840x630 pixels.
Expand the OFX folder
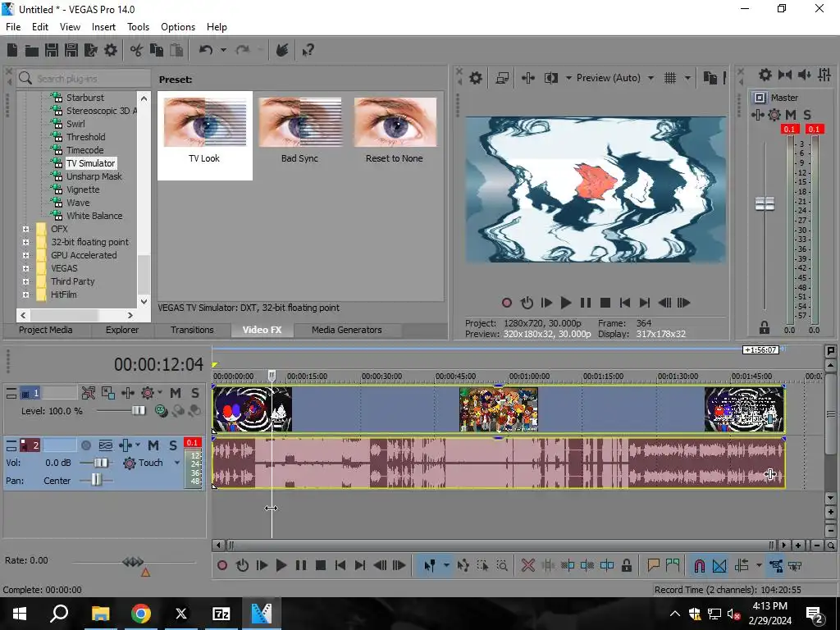pos(25,229)
